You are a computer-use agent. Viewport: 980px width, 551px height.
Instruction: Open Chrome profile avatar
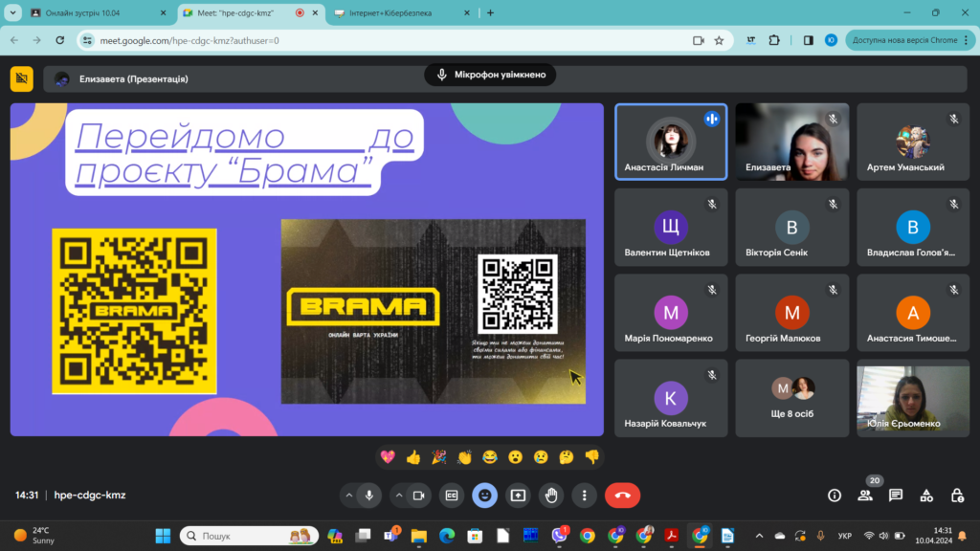click(832, 40)
